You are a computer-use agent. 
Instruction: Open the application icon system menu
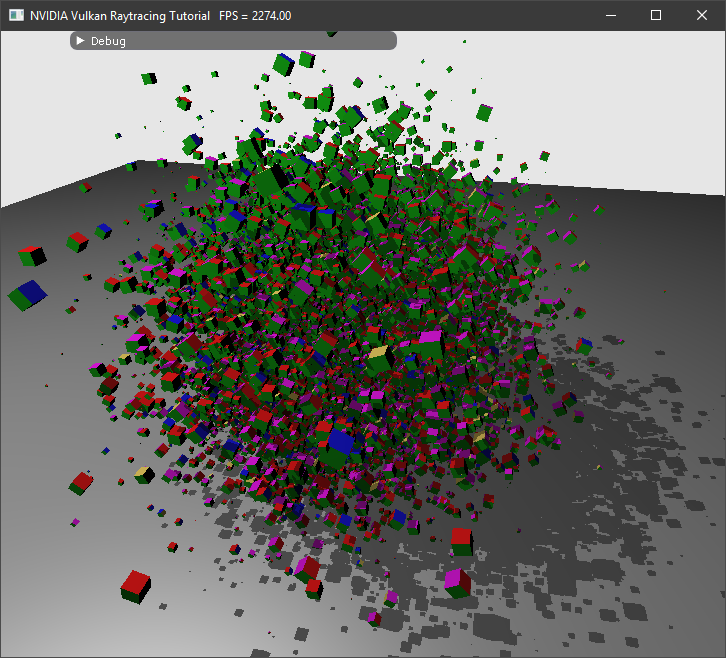tap(16, 16)
